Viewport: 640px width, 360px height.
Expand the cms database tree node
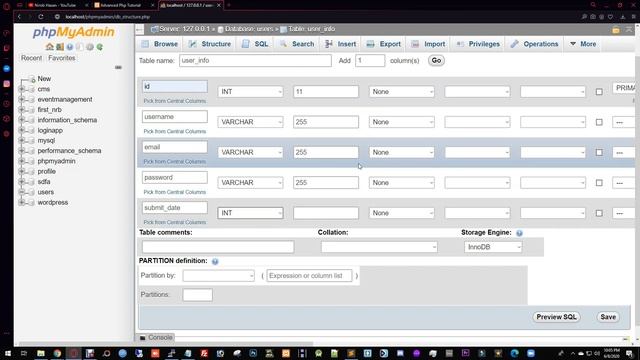click(x=22, y=89)
